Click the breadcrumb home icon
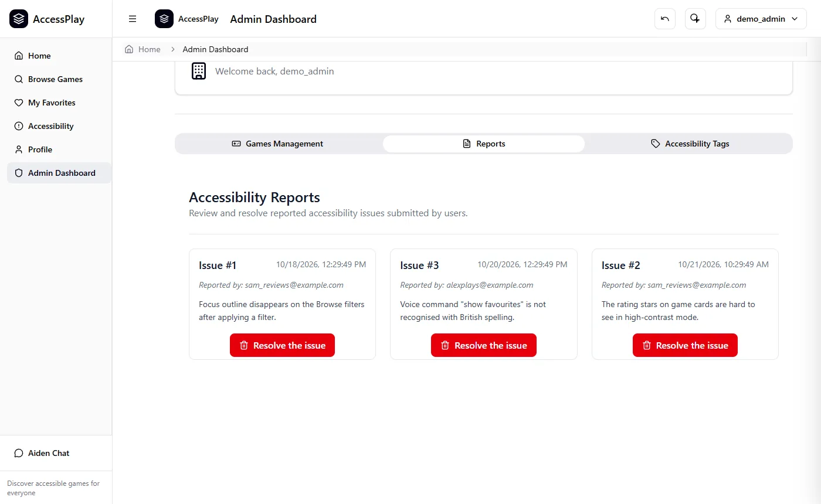 point(129,49)
